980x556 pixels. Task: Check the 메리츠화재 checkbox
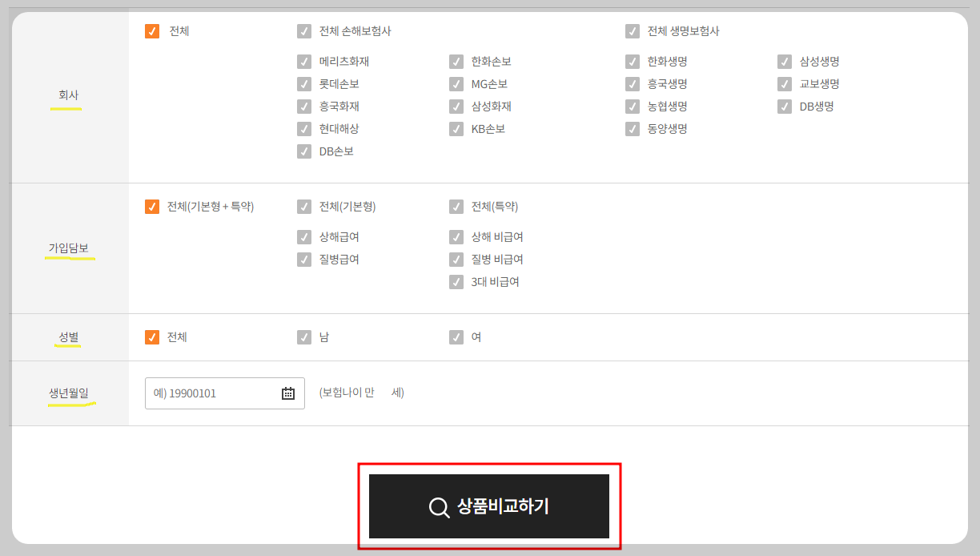click(x=303, y=61)
